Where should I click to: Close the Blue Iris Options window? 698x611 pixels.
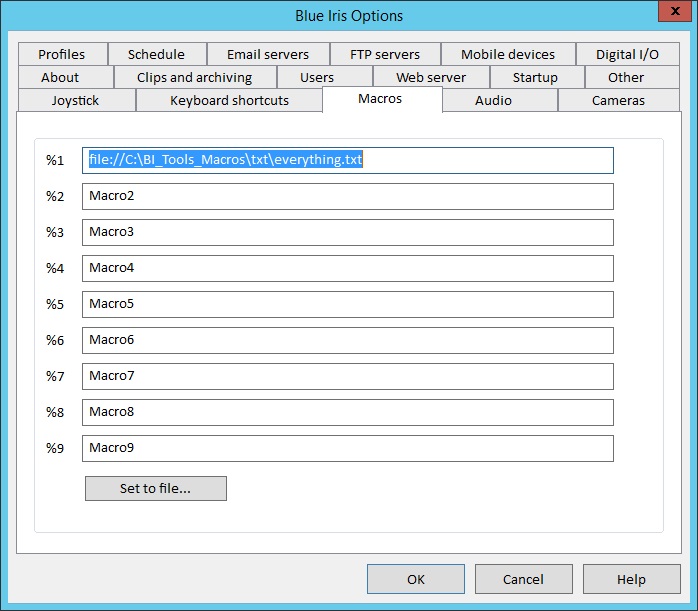(675, 11)
